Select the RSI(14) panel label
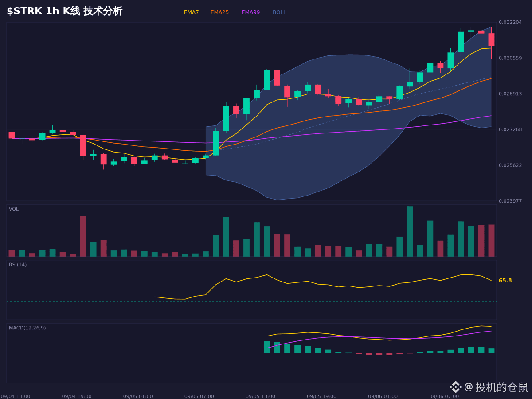This screenshot has height=399, width=532. tap(18, 265)
